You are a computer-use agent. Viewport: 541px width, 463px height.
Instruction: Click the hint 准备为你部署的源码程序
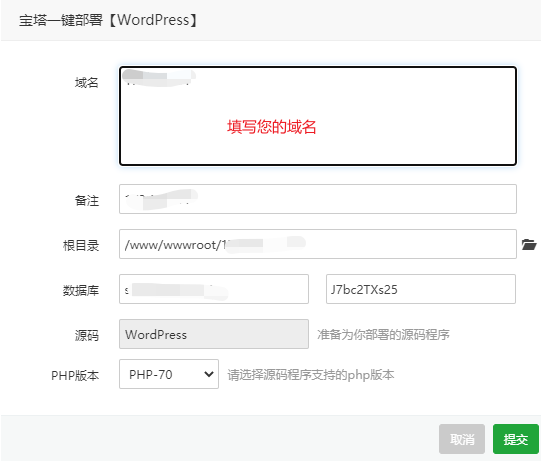click(x=383, y=335)
